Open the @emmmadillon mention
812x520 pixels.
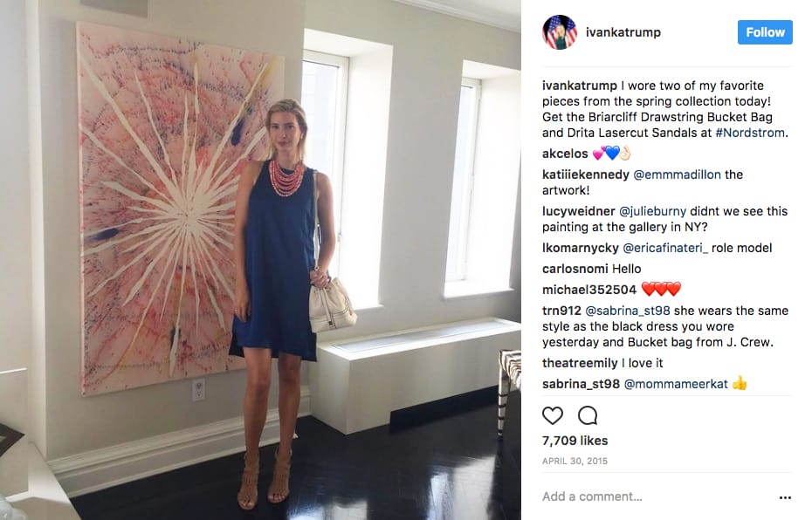point(677,174)
